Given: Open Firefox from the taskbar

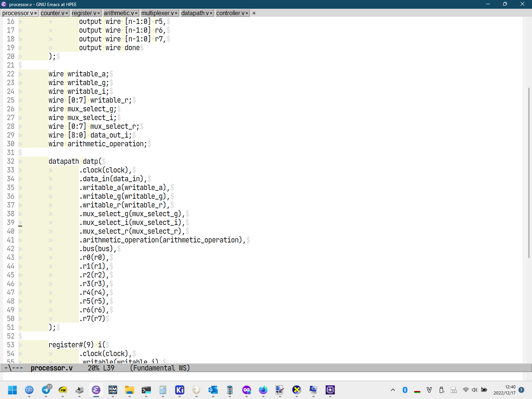Looking at the screenshot, I should [x=263, y=390].
